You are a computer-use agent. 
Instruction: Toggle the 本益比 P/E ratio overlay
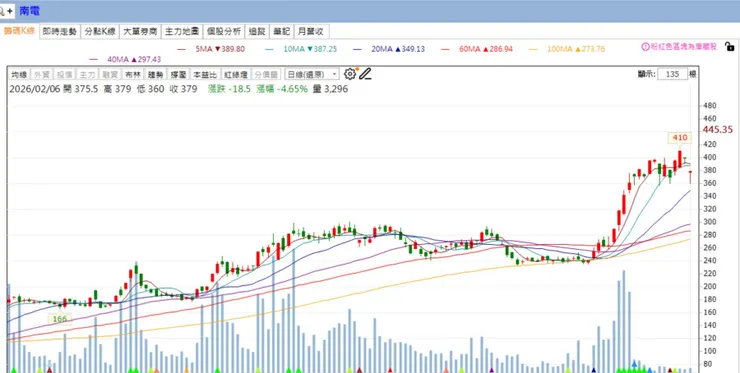point(205,74)
